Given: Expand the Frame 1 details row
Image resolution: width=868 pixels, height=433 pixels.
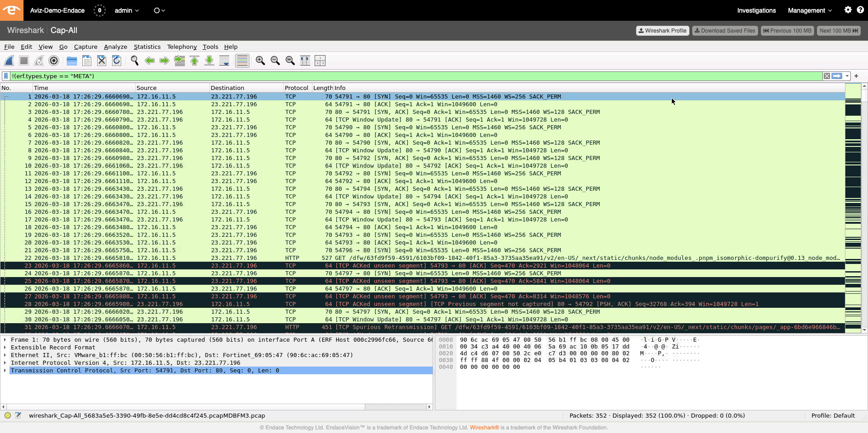Looking at the screenshot, I should pos(5,340).
